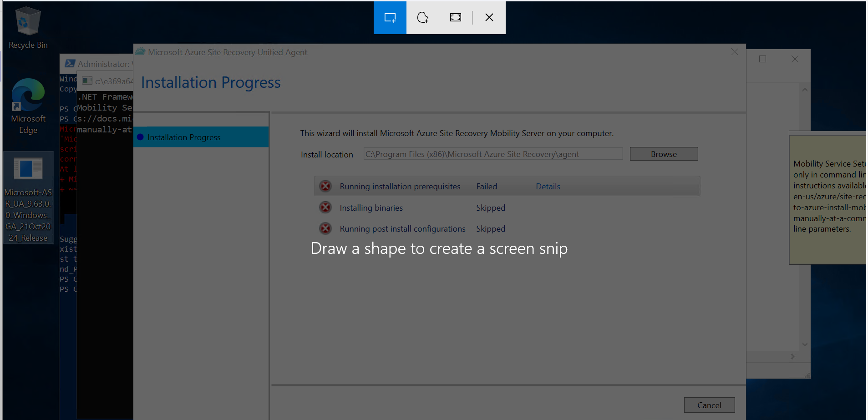The width and height of the screenshot is (868, 420).
Task: Switch to fullscreen snip mode
Action: [456, 18]
